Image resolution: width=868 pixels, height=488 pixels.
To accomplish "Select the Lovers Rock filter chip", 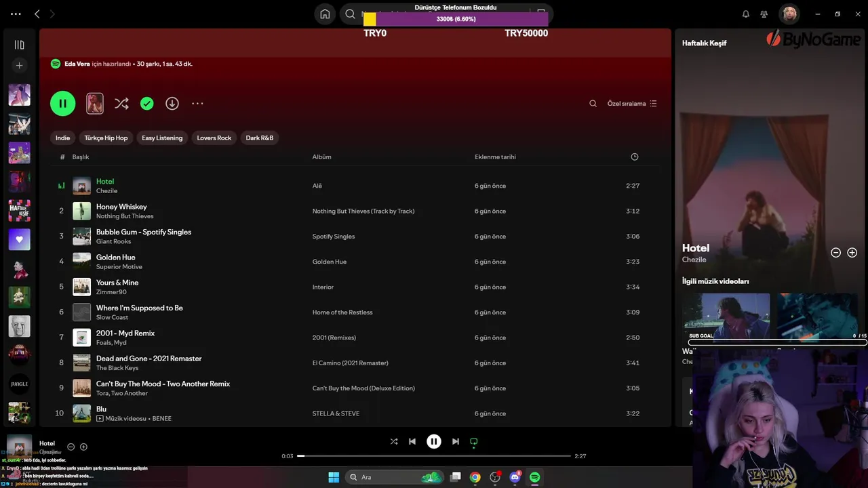I will pos(214,138).
